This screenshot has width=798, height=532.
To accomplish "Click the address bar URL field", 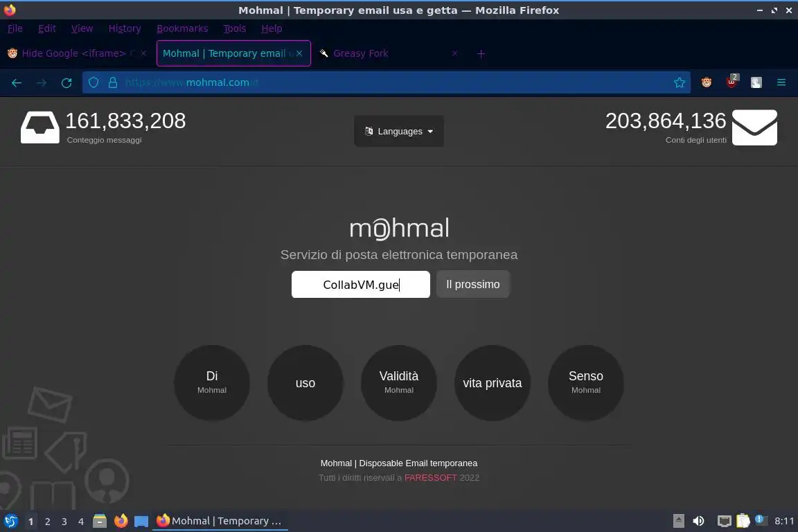I will pyautogui.click(x=387, y=82).
